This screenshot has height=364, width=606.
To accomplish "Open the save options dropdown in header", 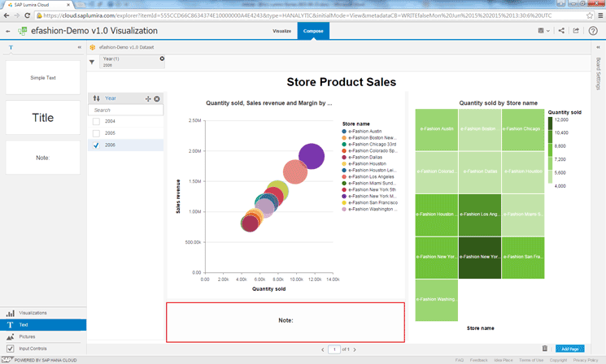I will pos(544,31).
